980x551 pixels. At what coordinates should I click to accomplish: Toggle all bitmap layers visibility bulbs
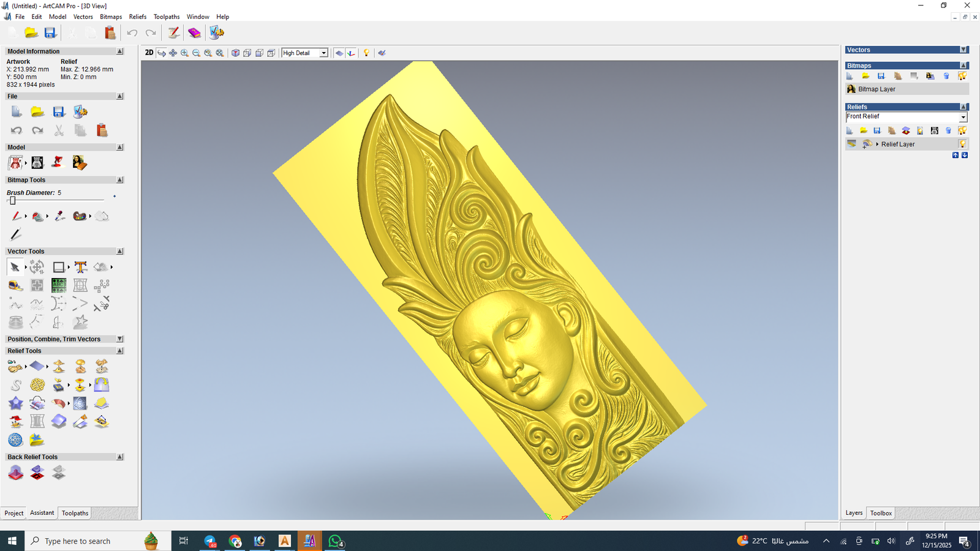coord(962,76)
